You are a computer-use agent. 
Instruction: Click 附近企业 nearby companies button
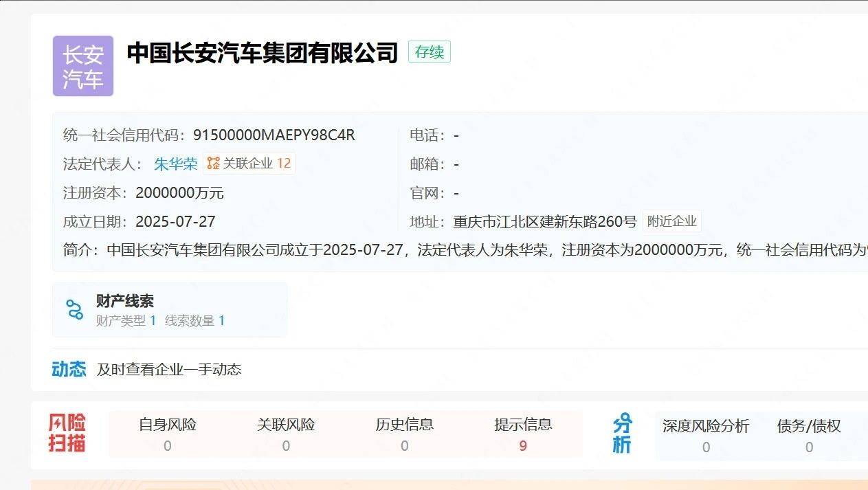tap(672, 221)
